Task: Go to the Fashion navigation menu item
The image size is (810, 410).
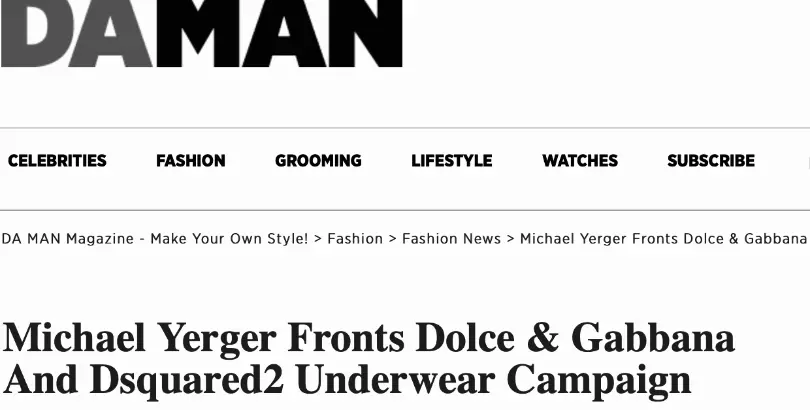Action: [x=191, y=161]
